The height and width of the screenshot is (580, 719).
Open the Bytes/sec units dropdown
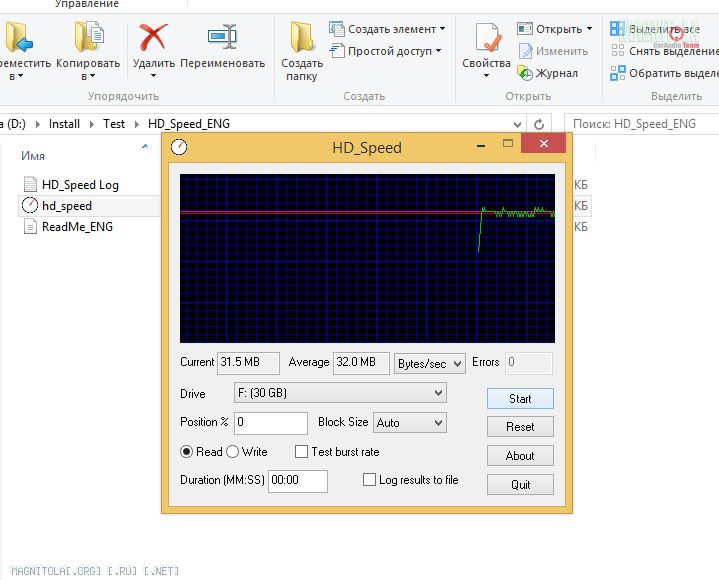430,364
